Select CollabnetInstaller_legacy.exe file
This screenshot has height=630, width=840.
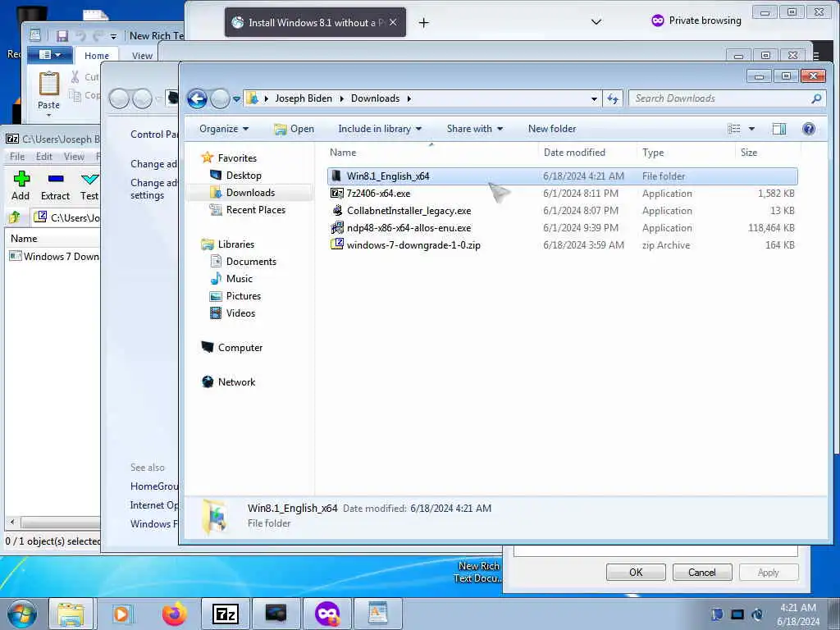(x=562, y=211)
